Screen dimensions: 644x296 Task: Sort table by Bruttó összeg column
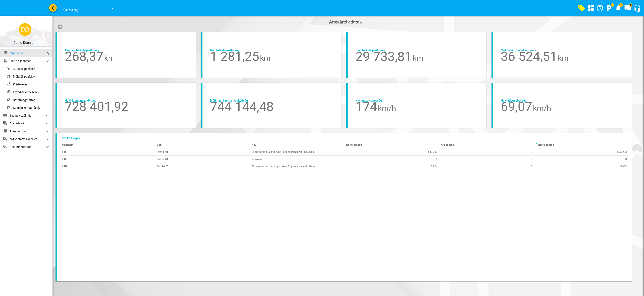click(546, 145)
